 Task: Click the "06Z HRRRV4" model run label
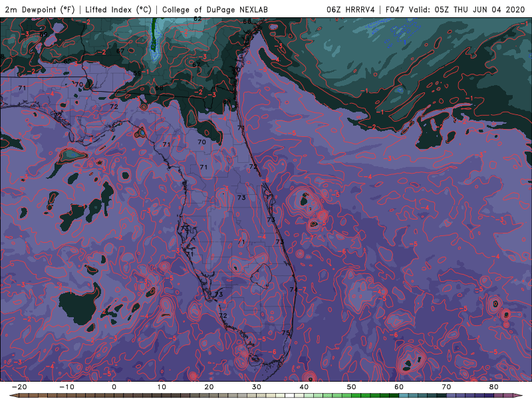click(350, 9)
